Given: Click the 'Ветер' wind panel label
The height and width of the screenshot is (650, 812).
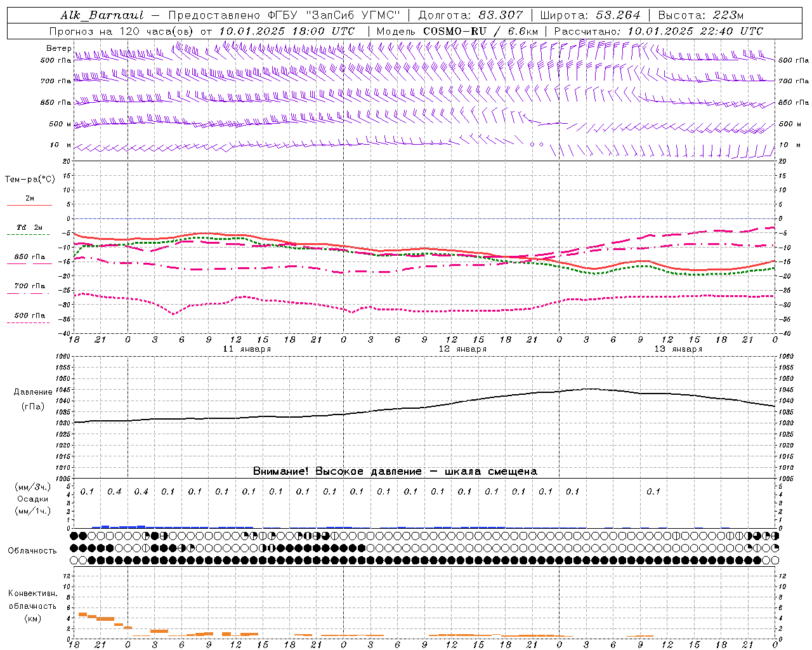Looking at the screenshot, I should tap(59, 48).
